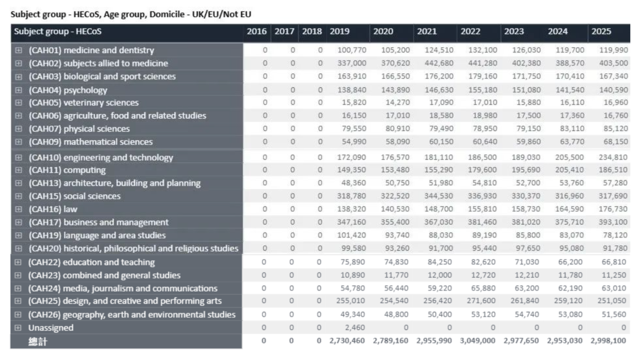Expand the (CAH01) medicine and dentistry row

(18, 50)
